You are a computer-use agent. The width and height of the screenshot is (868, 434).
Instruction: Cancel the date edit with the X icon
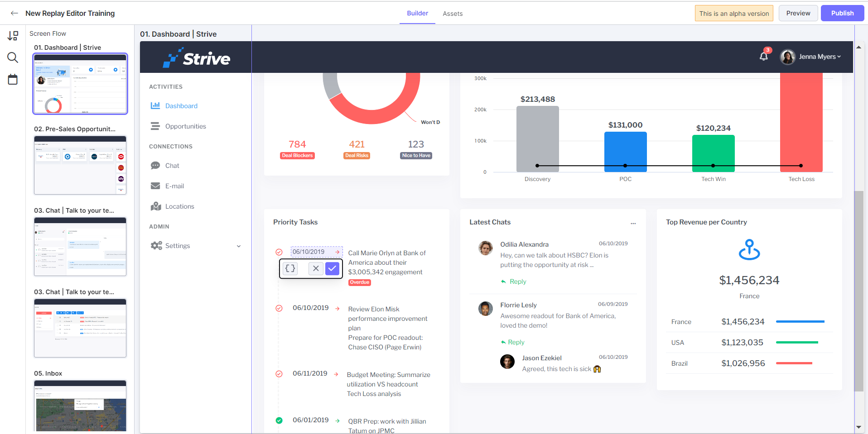316,268
